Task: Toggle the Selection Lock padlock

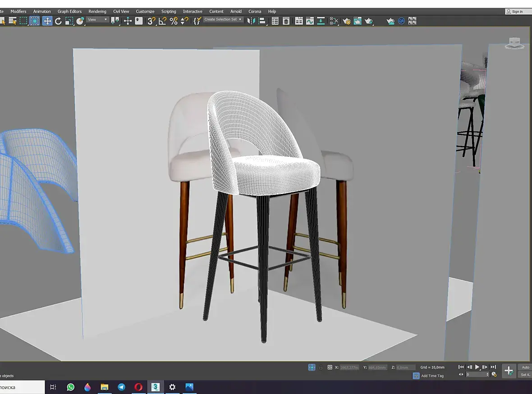Action: [321, 367]
